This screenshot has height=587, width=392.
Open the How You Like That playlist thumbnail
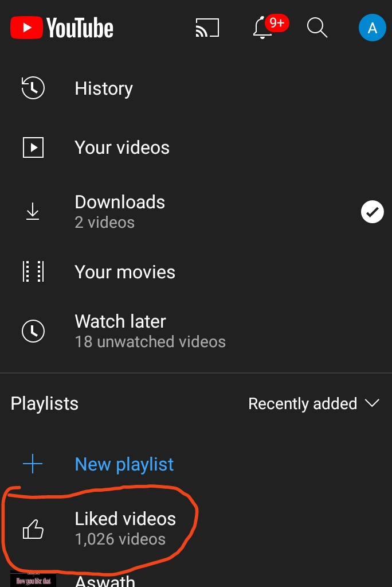coord(33,580)
